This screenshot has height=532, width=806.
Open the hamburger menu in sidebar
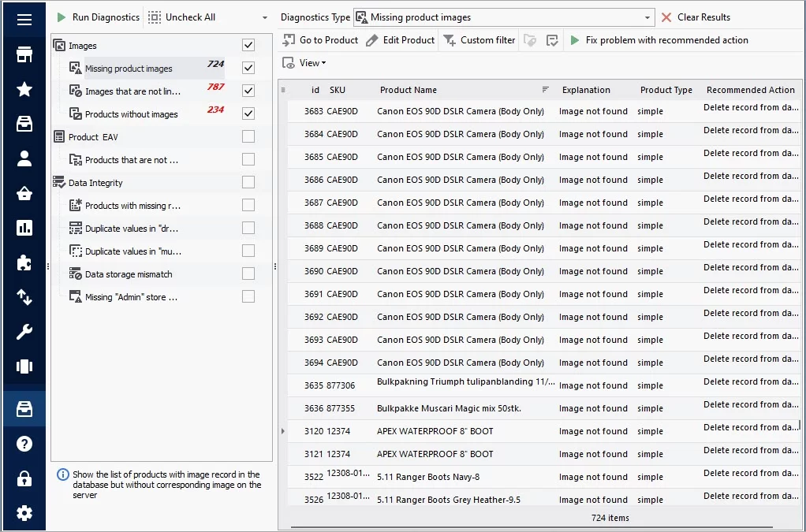click(24, 20)
